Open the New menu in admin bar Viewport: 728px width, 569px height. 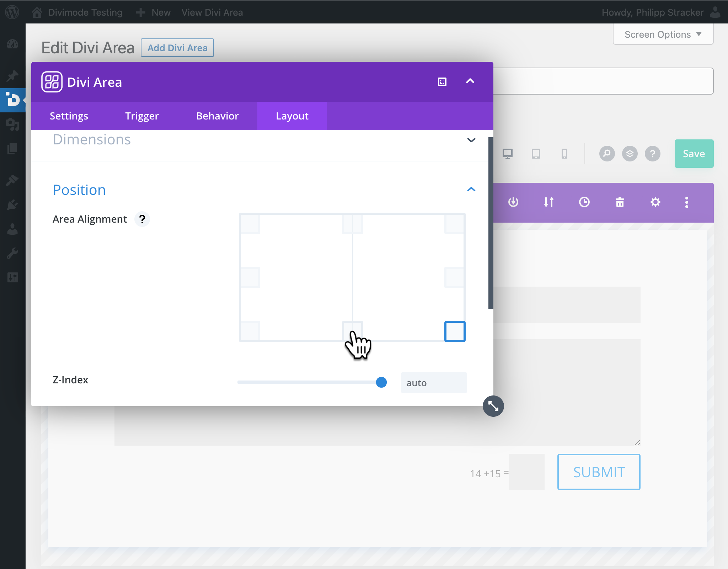[x=154, y=12]
